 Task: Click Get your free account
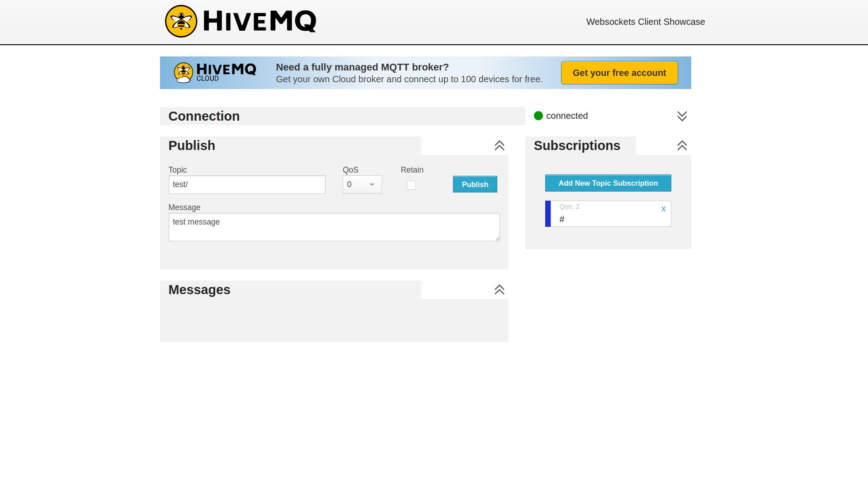[x=619, y=73]
